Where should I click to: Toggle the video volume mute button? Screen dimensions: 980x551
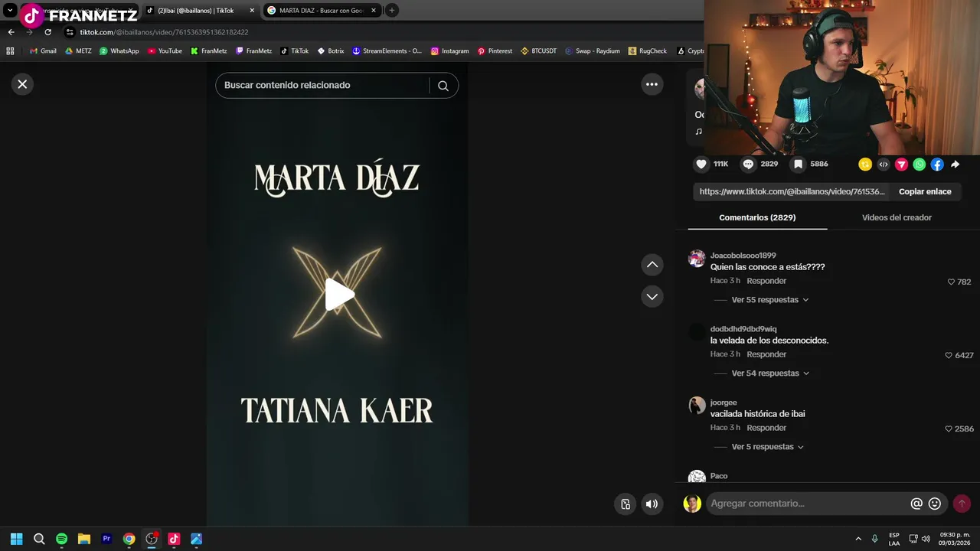[x=652, y=504]
